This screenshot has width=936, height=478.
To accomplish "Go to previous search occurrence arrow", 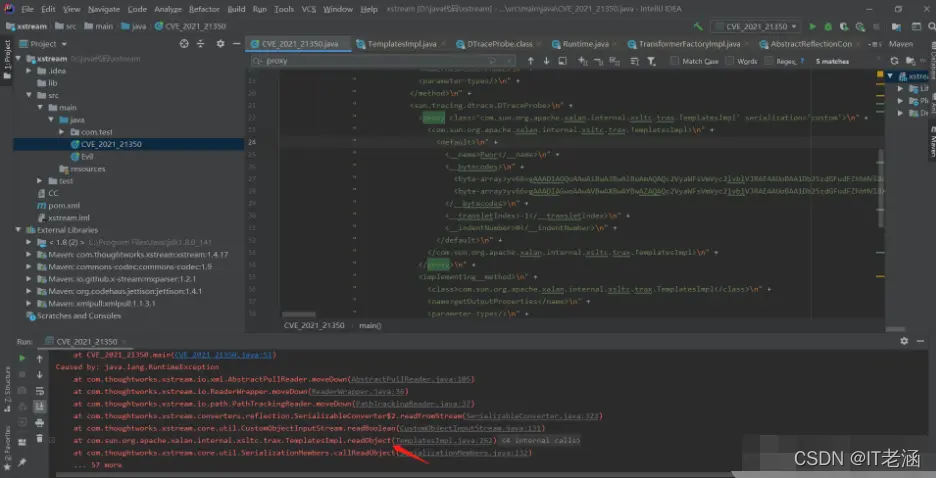I will point(530,61).
